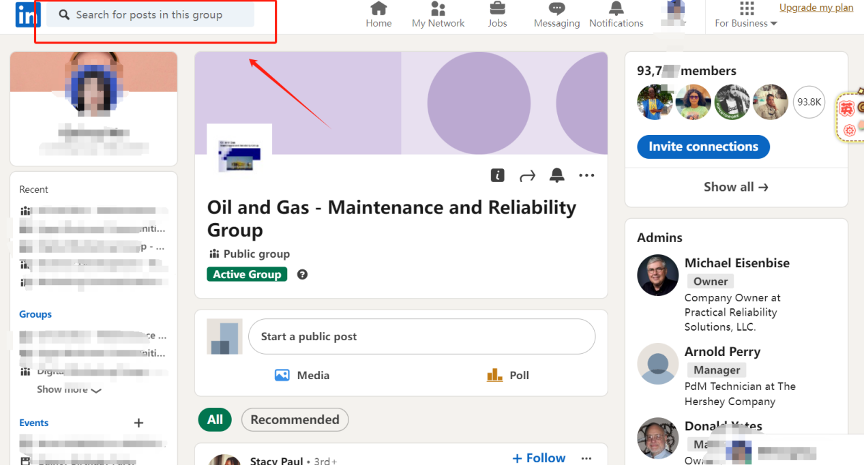Click the LinkedIn logo icon
Image resolution: width=864 pixels, height=466 pixels.
tap(28, 15)
